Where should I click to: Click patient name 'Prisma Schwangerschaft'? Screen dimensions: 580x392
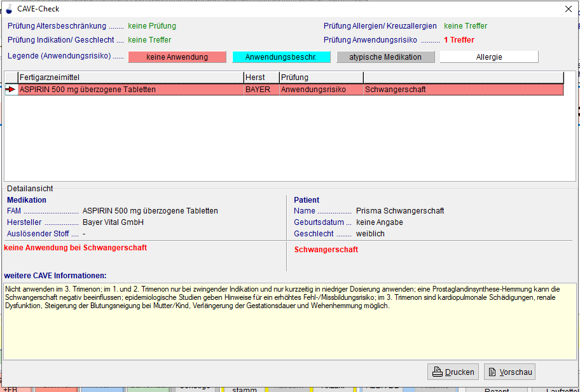point(400,211)
